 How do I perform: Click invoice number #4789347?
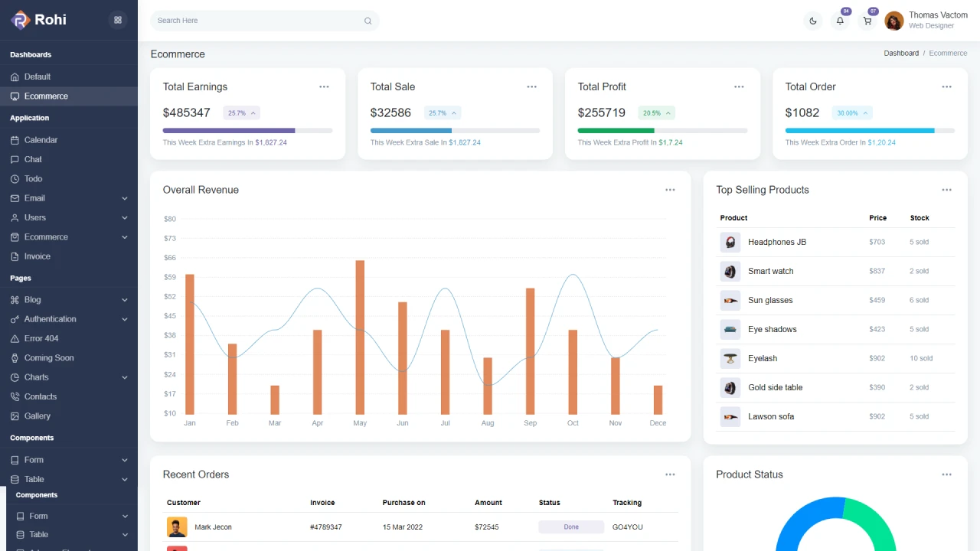point(326,527)
